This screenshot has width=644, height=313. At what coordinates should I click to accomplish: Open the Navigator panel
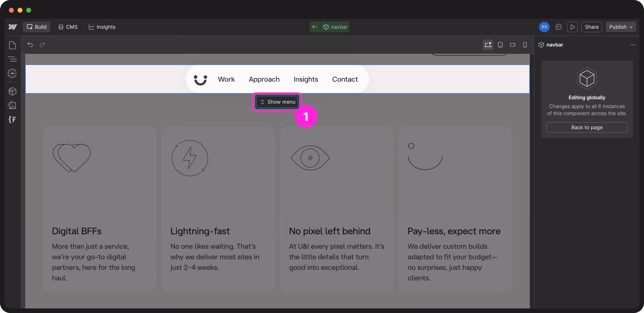13,59
